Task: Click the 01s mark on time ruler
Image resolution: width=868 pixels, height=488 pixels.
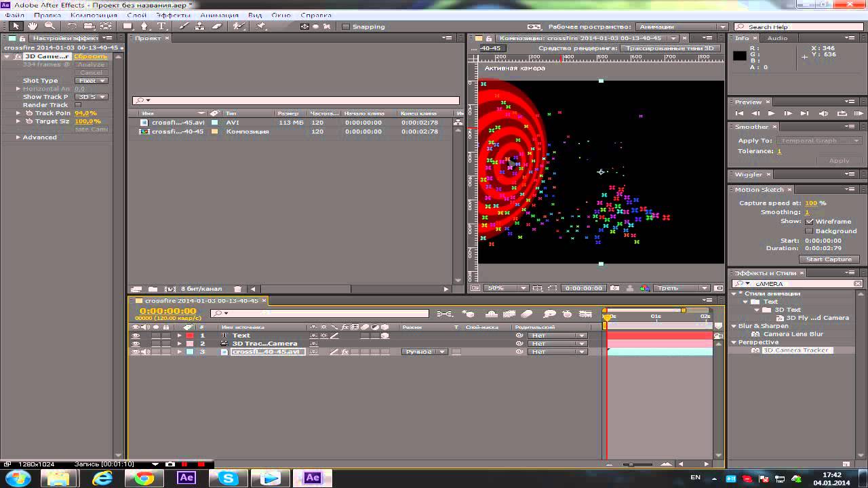Action: [656, 317]
